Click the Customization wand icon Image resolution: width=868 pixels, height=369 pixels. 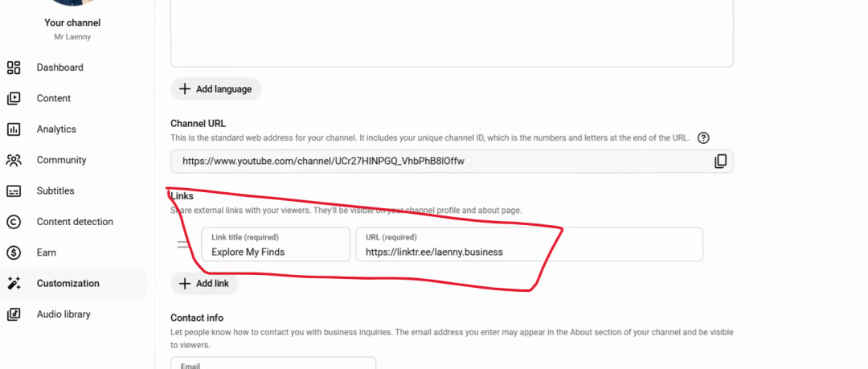tap(14, 284)
